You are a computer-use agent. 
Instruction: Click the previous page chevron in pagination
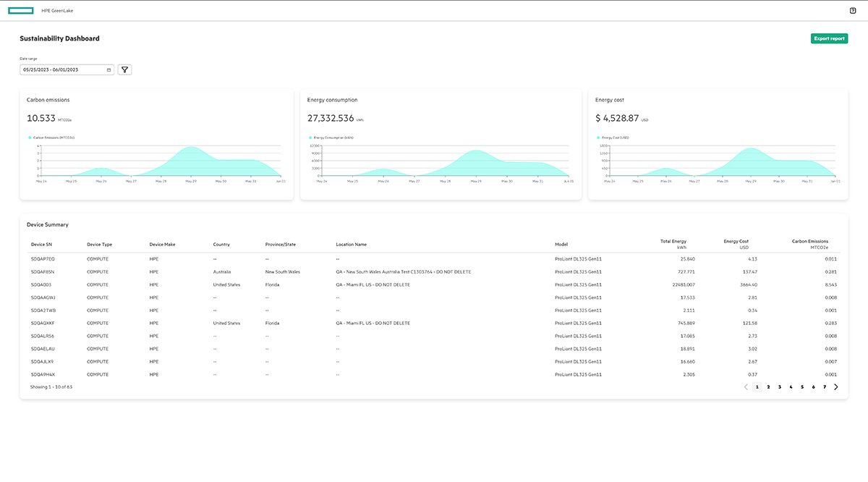(746, 386)
